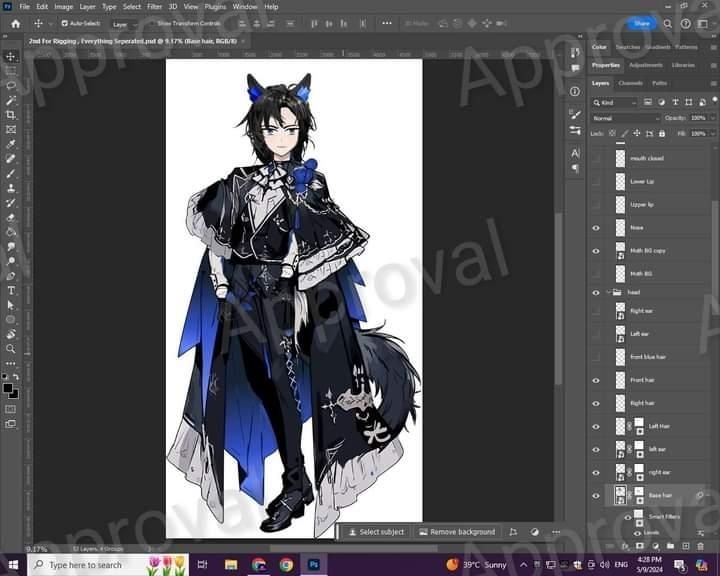Create a new group with folder icon
Image resolution: width=720 pixels, height=576 pixels.
coord(670,546)
